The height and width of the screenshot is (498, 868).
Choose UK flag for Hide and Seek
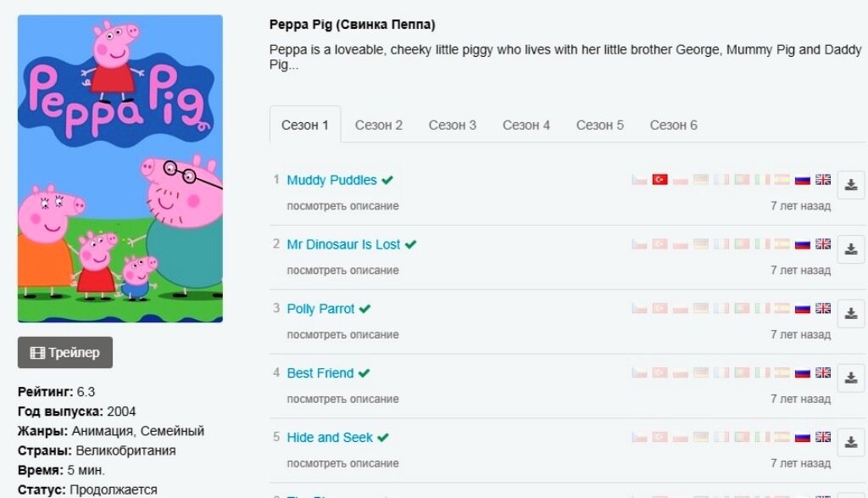[x=823, y=437]
